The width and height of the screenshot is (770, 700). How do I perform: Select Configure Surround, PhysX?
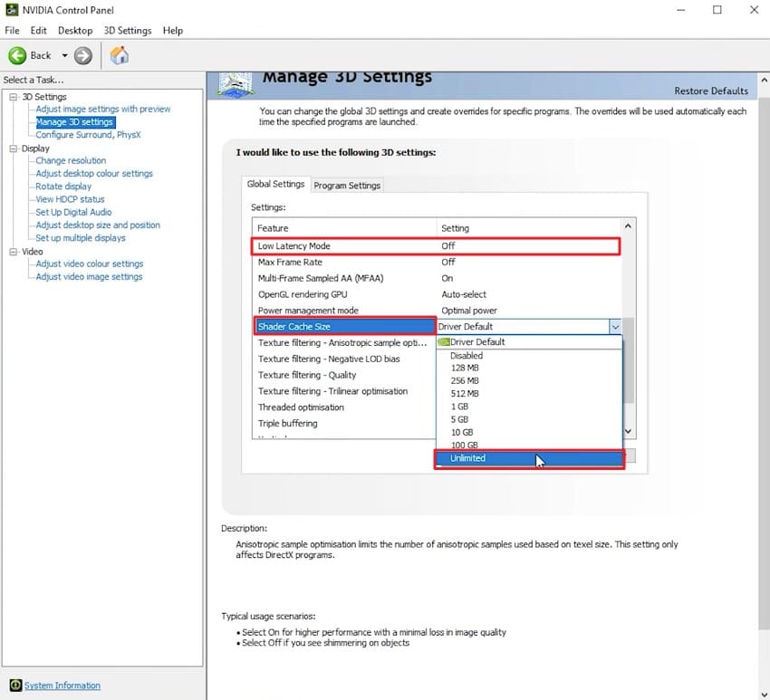(89, 135)
